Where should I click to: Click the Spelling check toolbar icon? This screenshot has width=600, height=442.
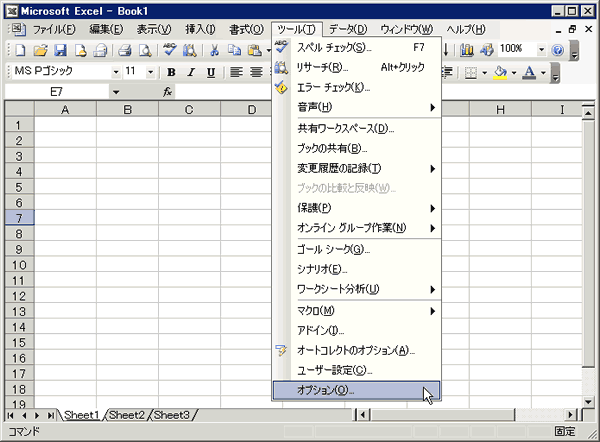coord(170,50)
